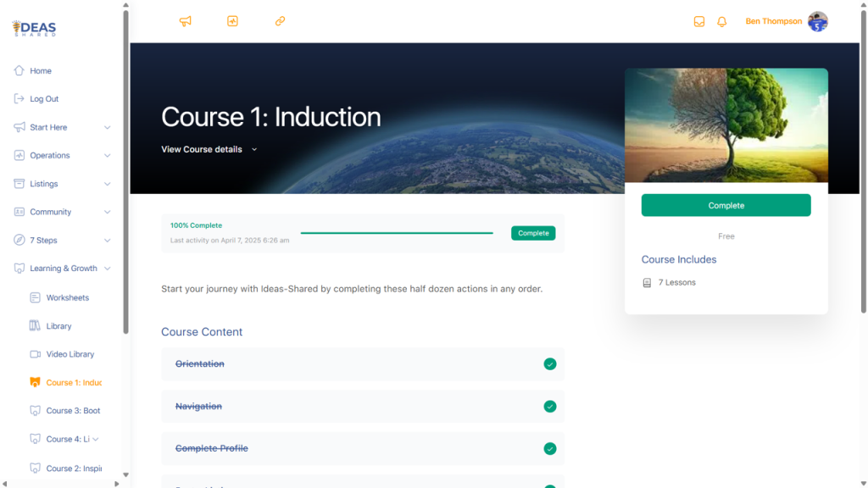Select Log Out in the sidebar
868x488 pixels.
pos(44,99)
